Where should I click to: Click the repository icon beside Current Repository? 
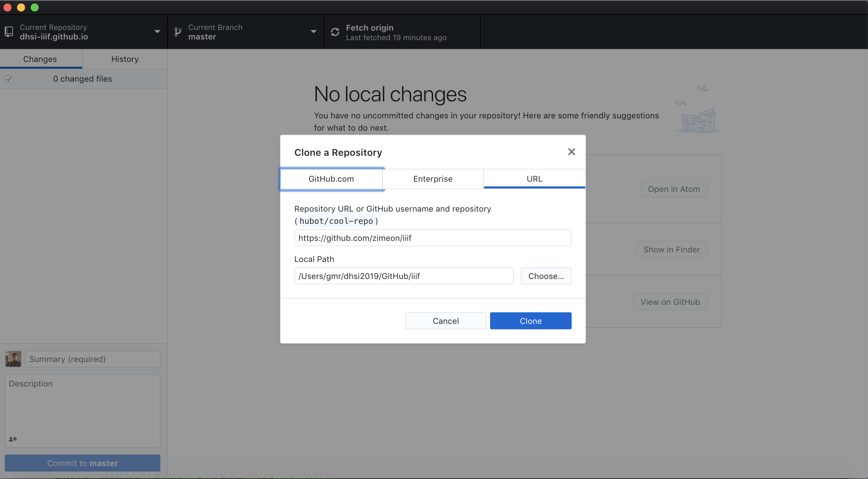coord(9,32)
